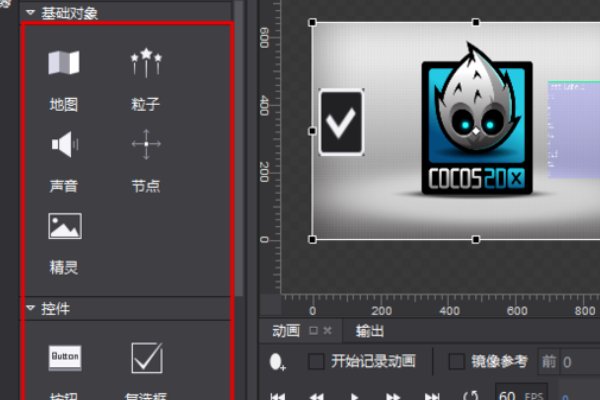Screen dimensions: 600x400
Task: Click the 60 FPS input field
Action: pyautogui.click(x=521, y=392)
